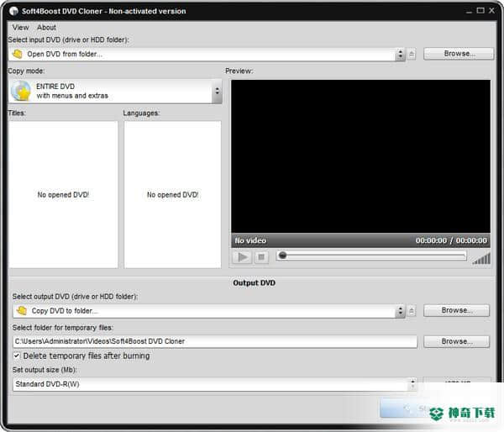The height and width of the screenshot is (432, 504).
Task: Open the About menu
Action: click(x=46, y=28)
